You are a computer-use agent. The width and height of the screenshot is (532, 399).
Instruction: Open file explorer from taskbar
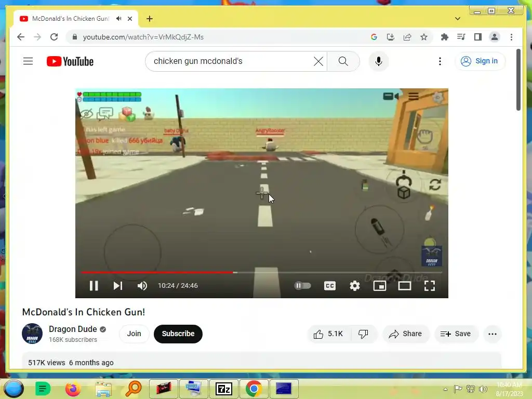[103, 389]
